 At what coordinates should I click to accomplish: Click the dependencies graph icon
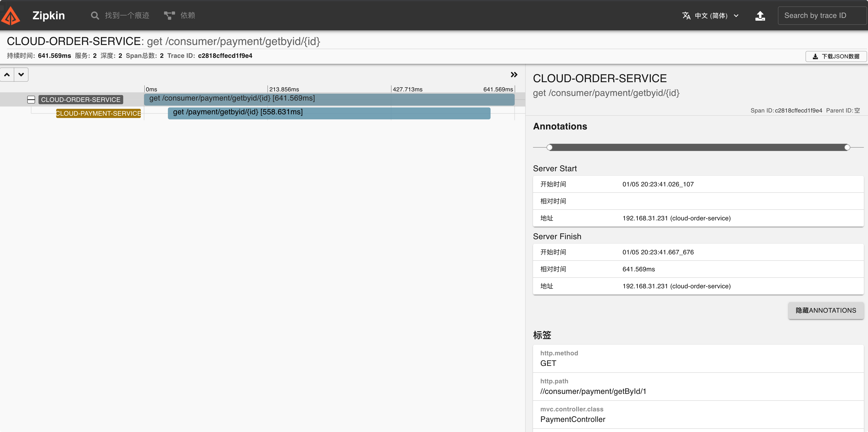pos(169,15)
